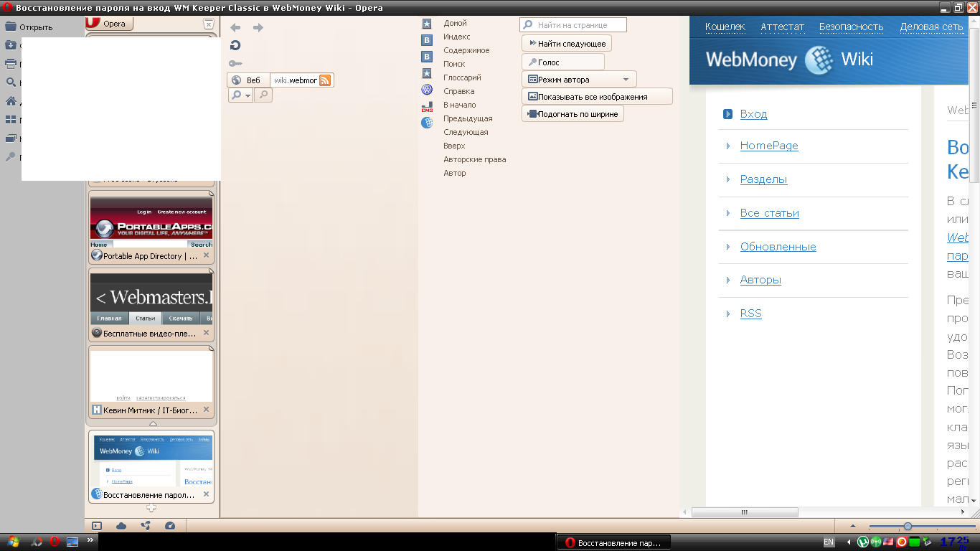Viewport: 980px width, 551px height.
Task: Click the Opera Turbo speedometer icon
Action: (x=170, y=526)
